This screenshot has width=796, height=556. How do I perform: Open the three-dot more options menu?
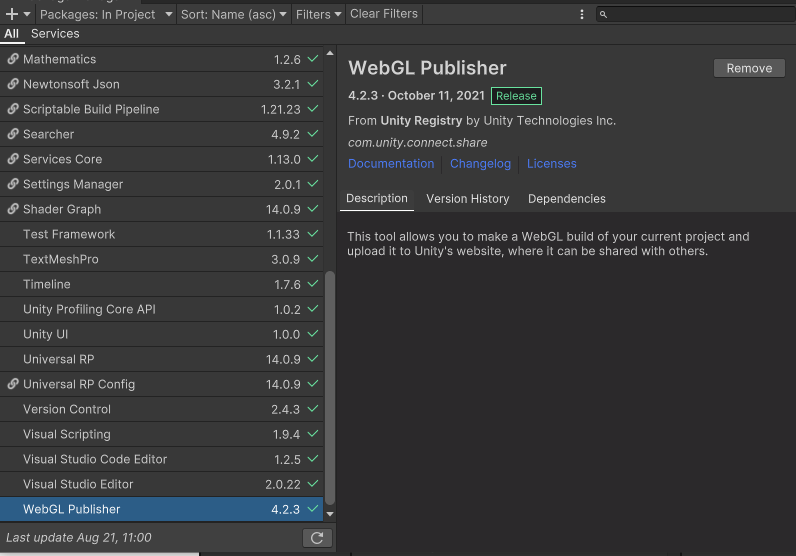tap(582, 14)
